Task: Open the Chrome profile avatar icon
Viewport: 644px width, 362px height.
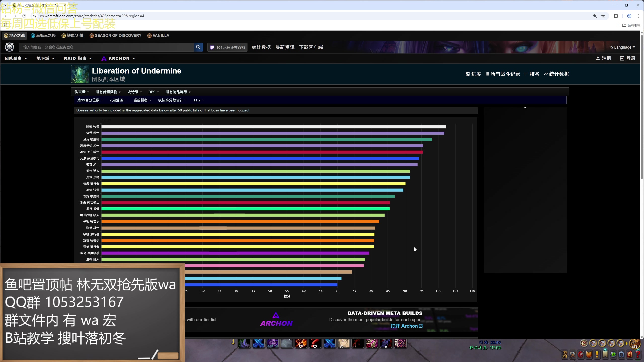Action: tap(629, 16)
